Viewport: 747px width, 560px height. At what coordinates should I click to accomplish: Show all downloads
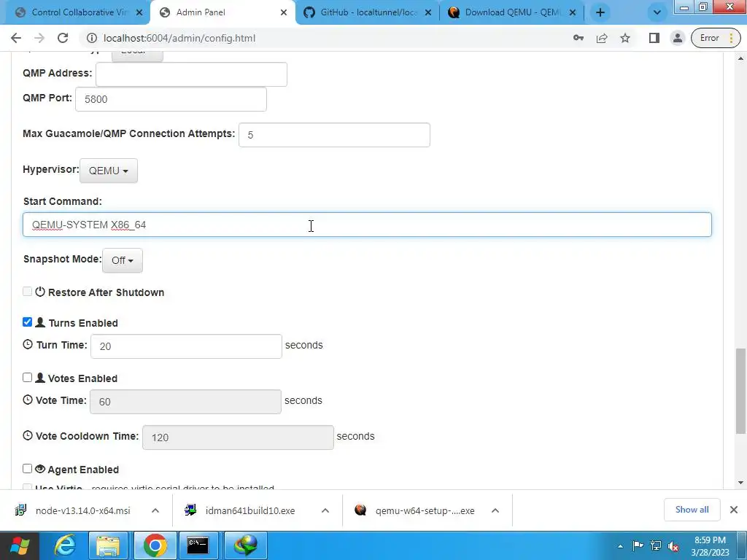click(692, 510)
